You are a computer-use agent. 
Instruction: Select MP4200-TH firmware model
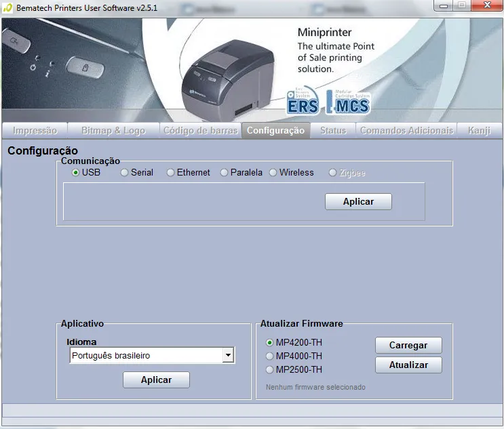(270, 343)
